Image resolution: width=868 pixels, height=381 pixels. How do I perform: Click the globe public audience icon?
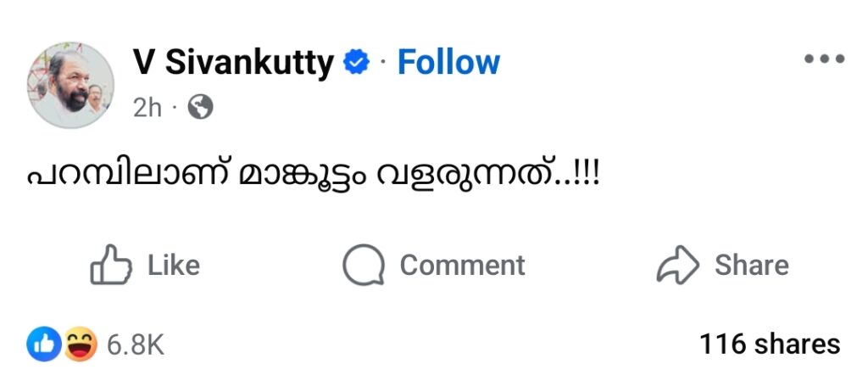200,108
